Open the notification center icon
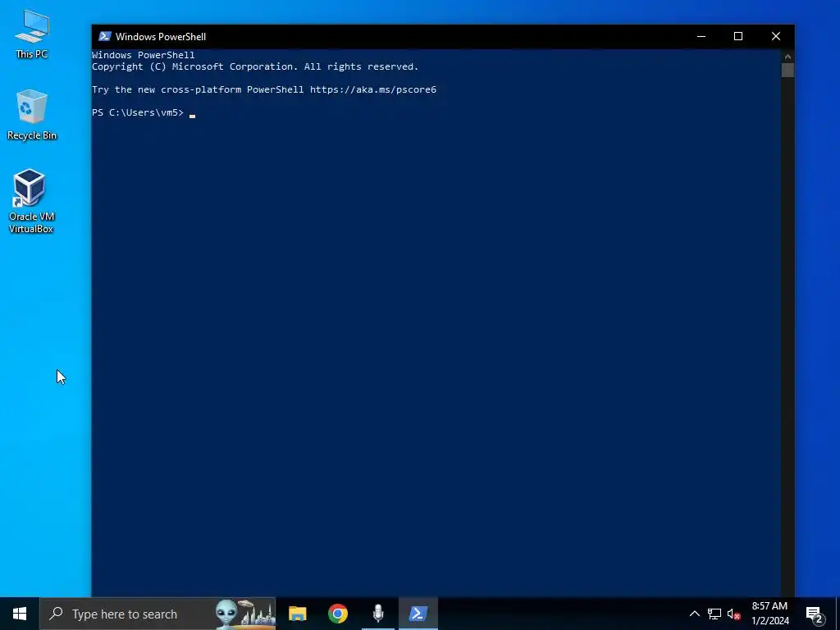 point(815,614)
